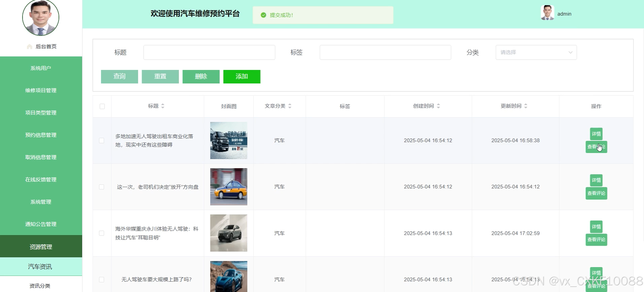Open 预约信息管理 in sidebar

41,135
